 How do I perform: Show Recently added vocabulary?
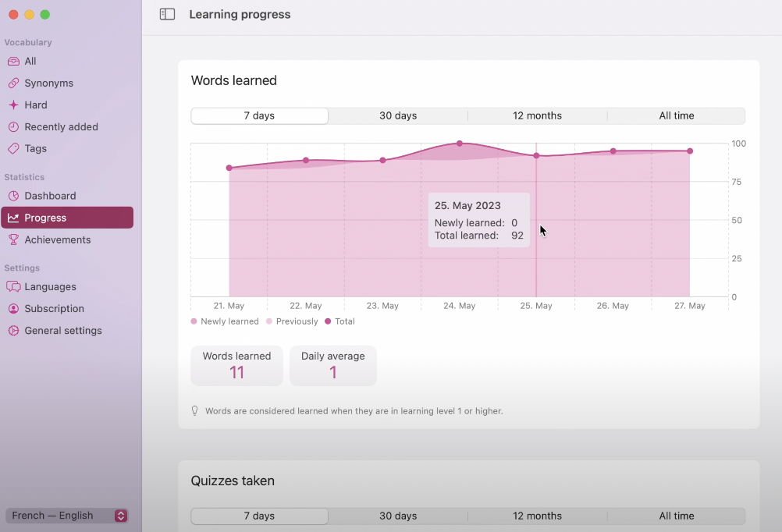coord(61,126)
